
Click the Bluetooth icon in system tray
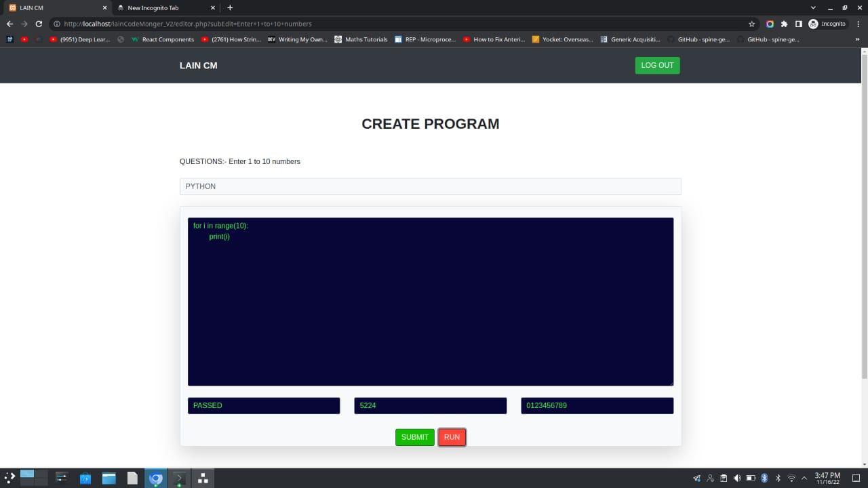tap(778, 478)
